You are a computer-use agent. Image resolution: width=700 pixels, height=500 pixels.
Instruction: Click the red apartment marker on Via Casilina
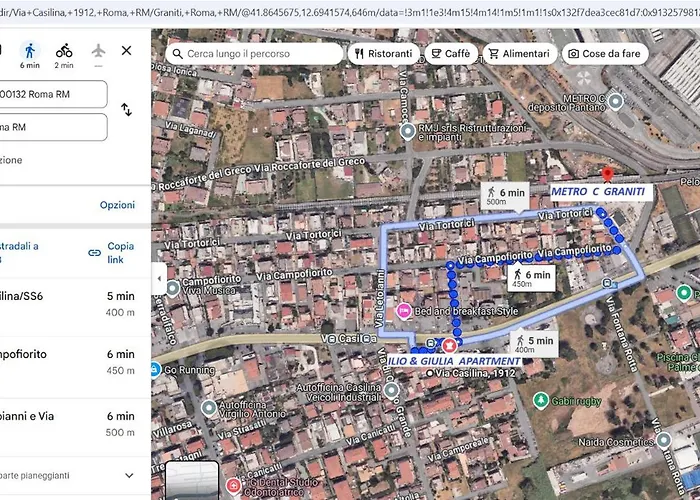449,345
